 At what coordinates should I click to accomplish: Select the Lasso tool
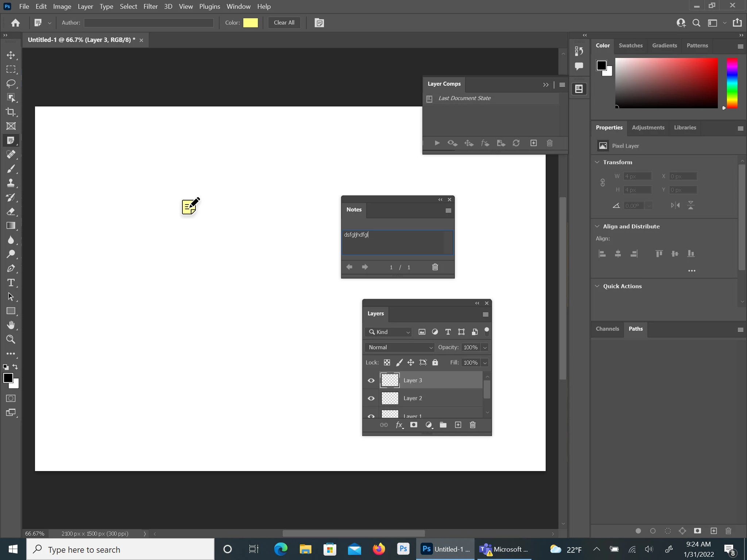click(x=11, y=83)
